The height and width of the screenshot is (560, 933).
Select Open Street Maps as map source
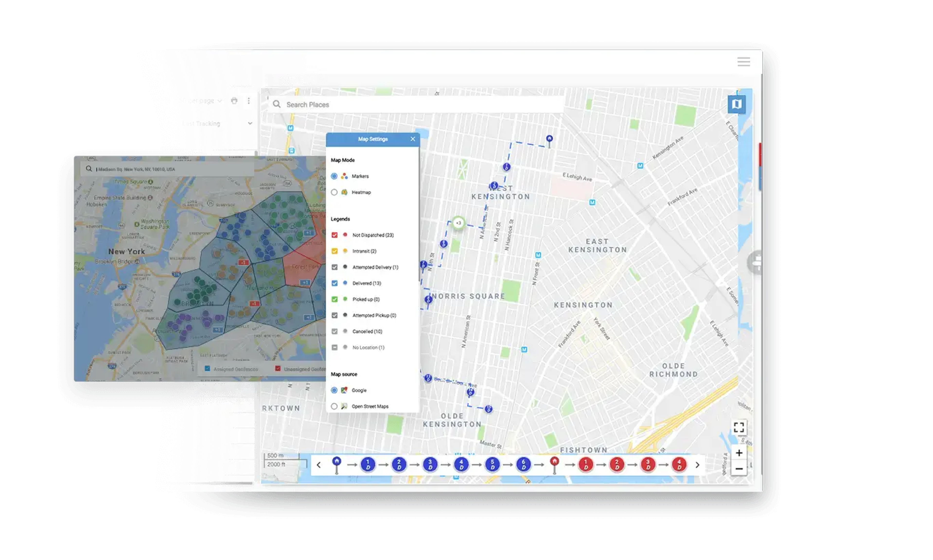click(x=334, y=406)
